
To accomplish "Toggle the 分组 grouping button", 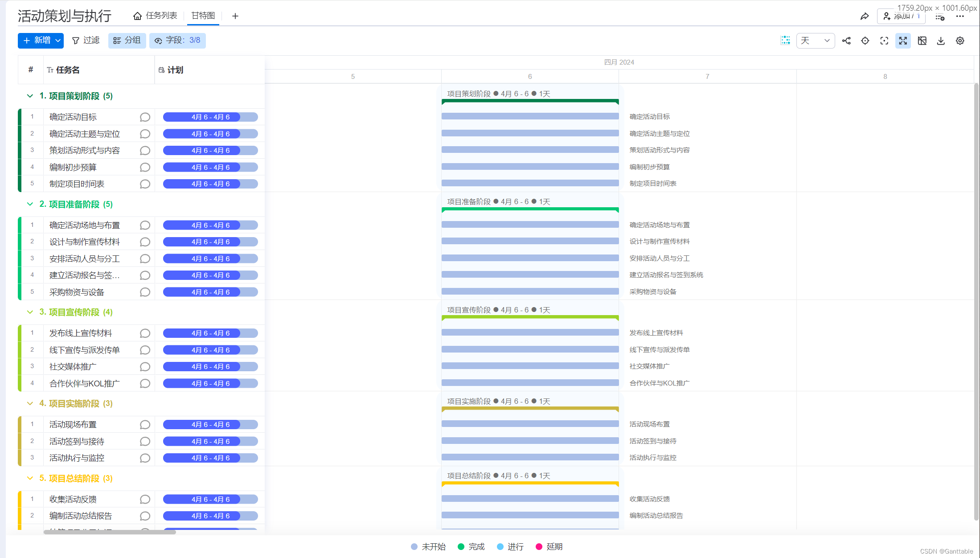I will pos(127,40).
